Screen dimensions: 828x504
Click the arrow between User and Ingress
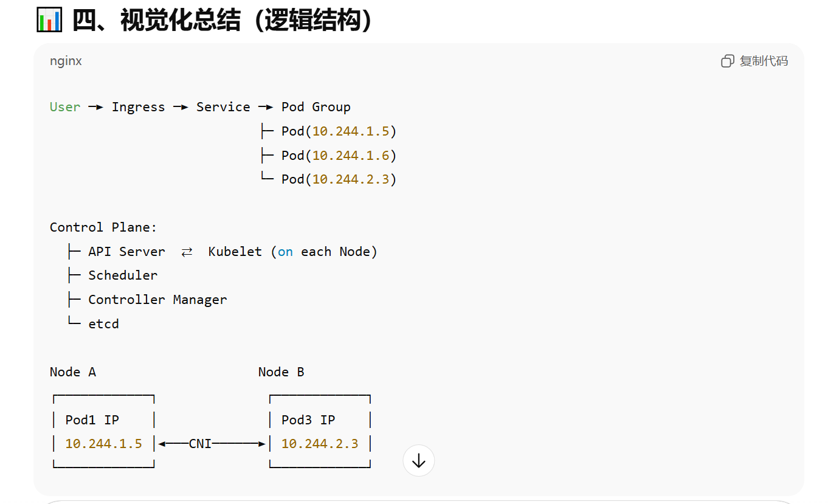click(x=95, y=107)
